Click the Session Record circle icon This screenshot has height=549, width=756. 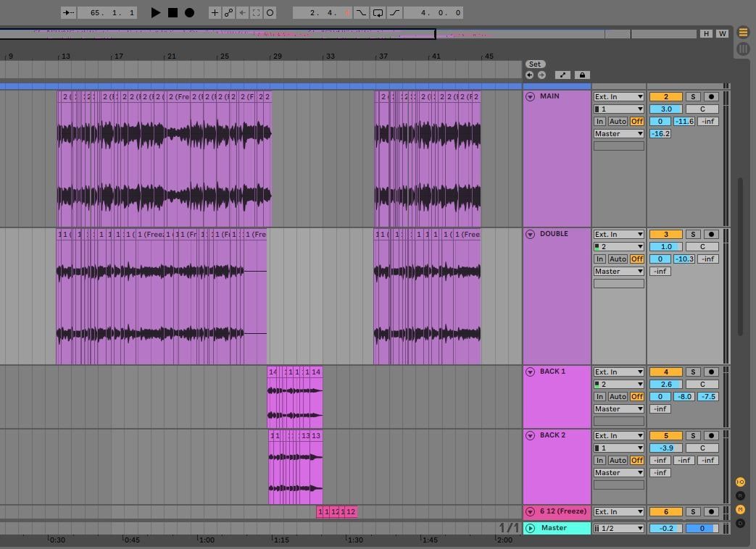click(x=270, y=12)
